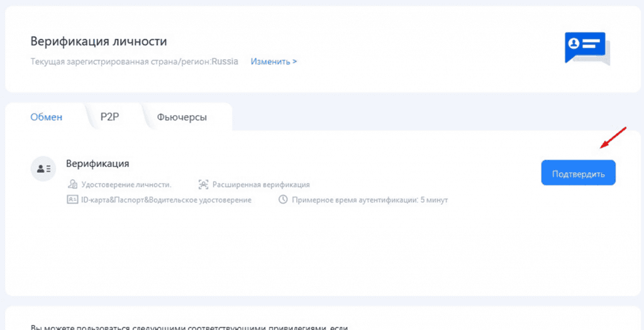Viewport: 644px width, 330px height.
Task: Click the Удостоверение личности. label
Action: tap(126, 185)
